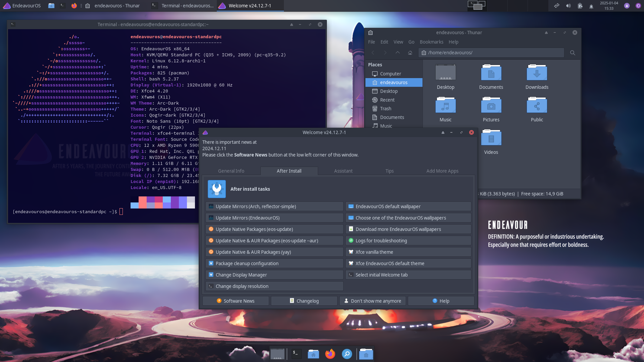644x362 pixels.
Task: Open the Documents folder icon in Thunar
Action: click(x=491, y=73)
